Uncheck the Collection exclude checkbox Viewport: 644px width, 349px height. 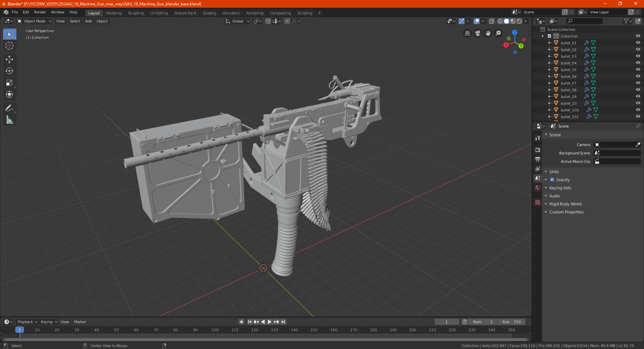549,36
